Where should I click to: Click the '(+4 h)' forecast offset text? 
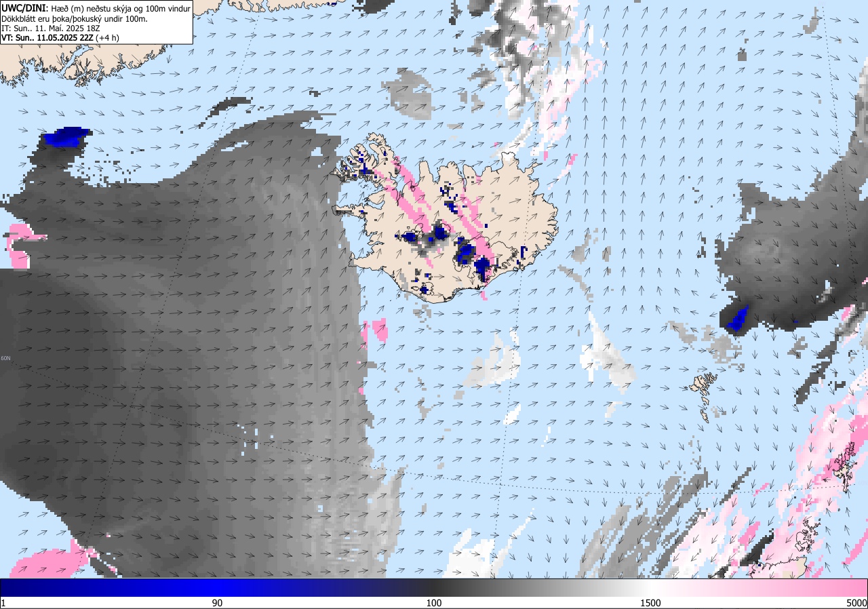point(108,39)
